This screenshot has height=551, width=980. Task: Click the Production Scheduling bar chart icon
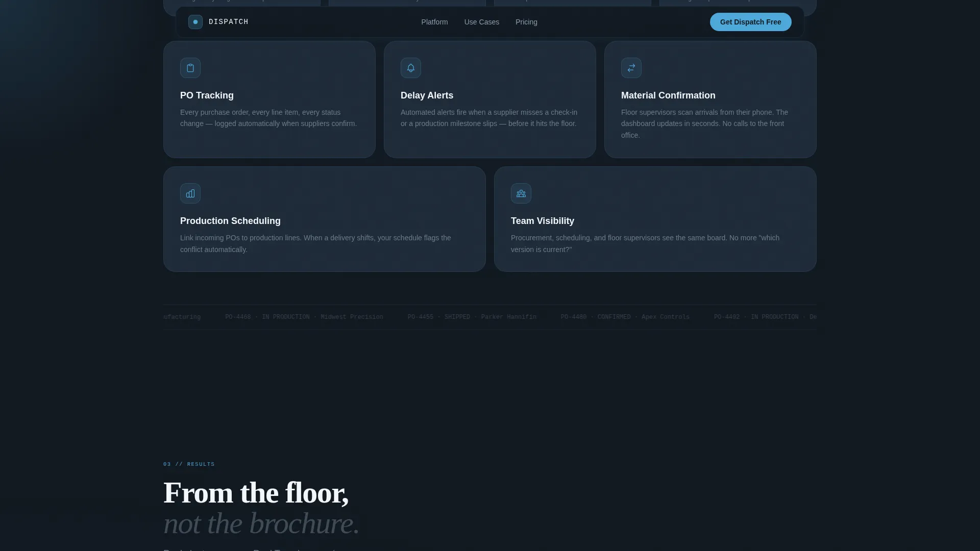point(190,193)
